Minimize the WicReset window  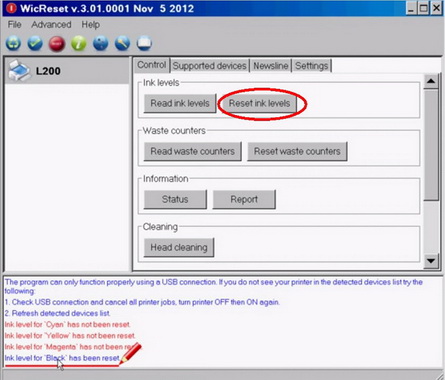point(411,8)
